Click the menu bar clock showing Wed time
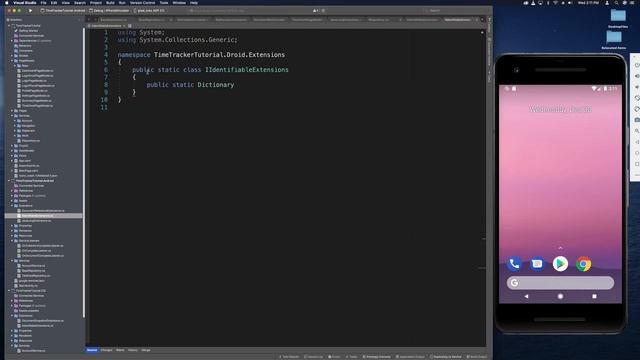The height and width of the screenshot is (360, 640). 588,2
